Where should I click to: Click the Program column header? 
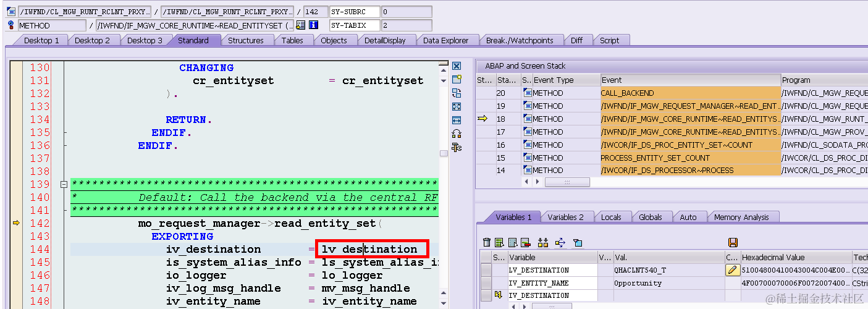coord(824,80)
